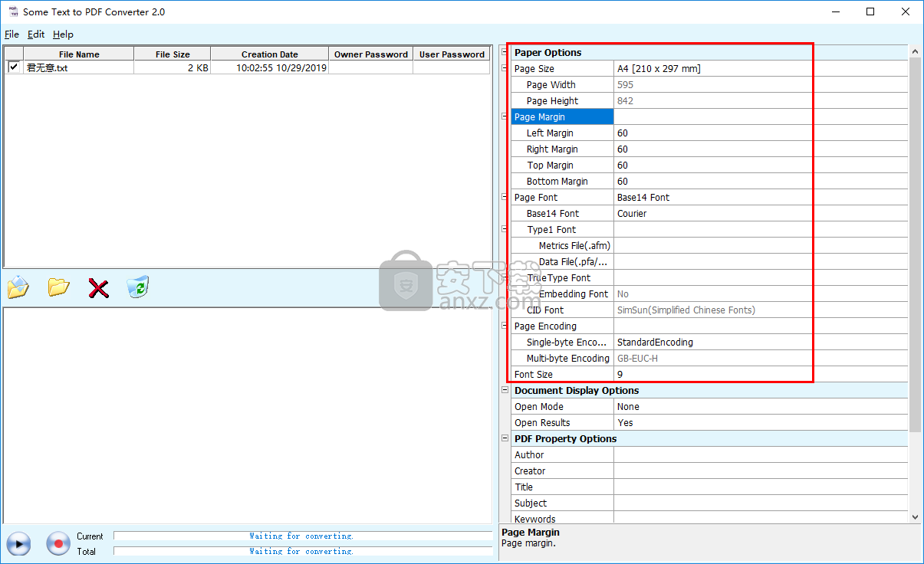
Task: Collapse the PDF Property Options section
Action: (x=505, y=438)
